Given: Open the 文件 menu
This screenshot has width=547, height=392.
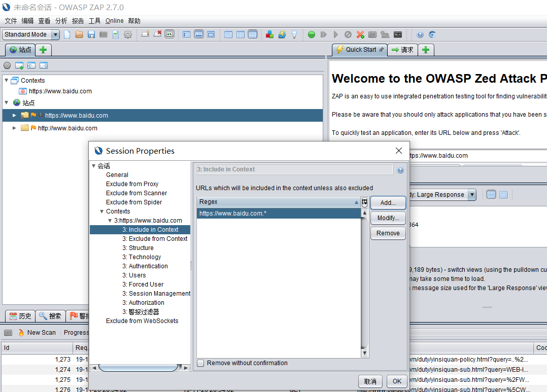Looking at the screenshot, I should point(11,21).
